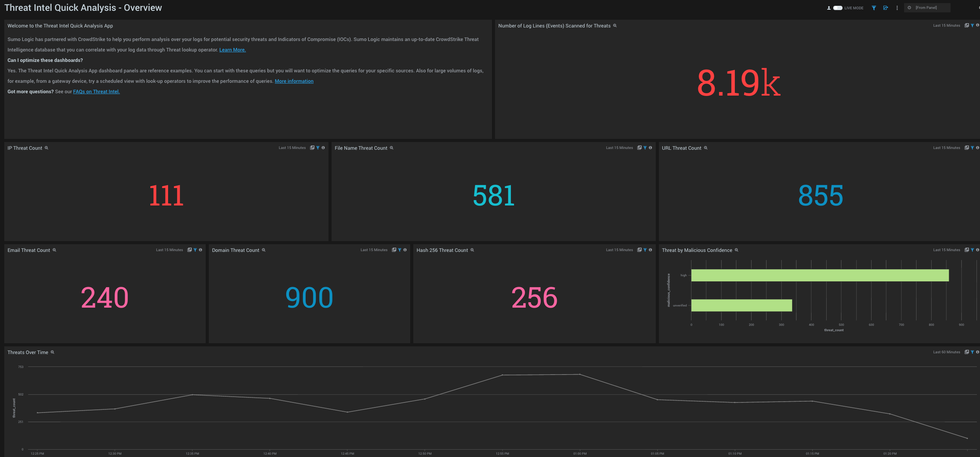Toggle the filter on the Domain Threat Count panel
Screen dimensions: 980x457
click(x=399, y=250)
